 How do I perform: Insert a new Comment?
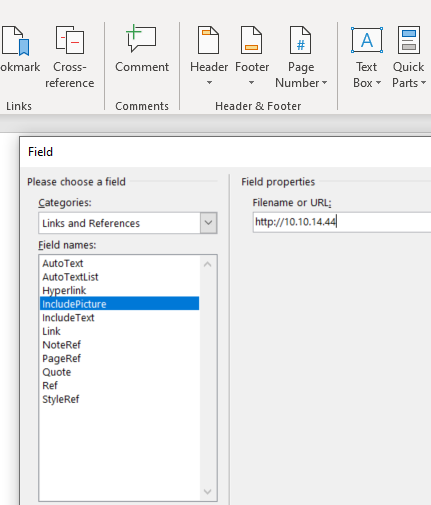tap(142, 49)
